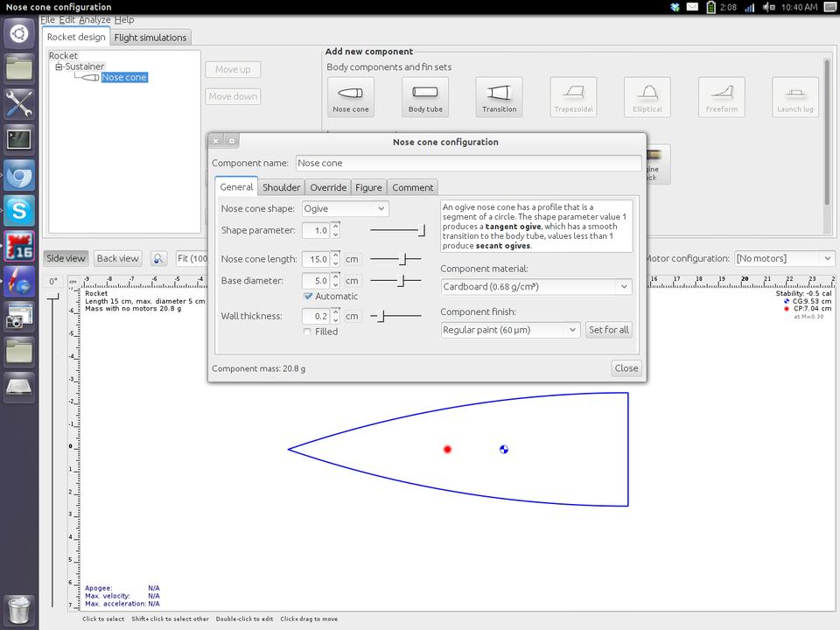Open the Flight simulations tab

(150, 38)
